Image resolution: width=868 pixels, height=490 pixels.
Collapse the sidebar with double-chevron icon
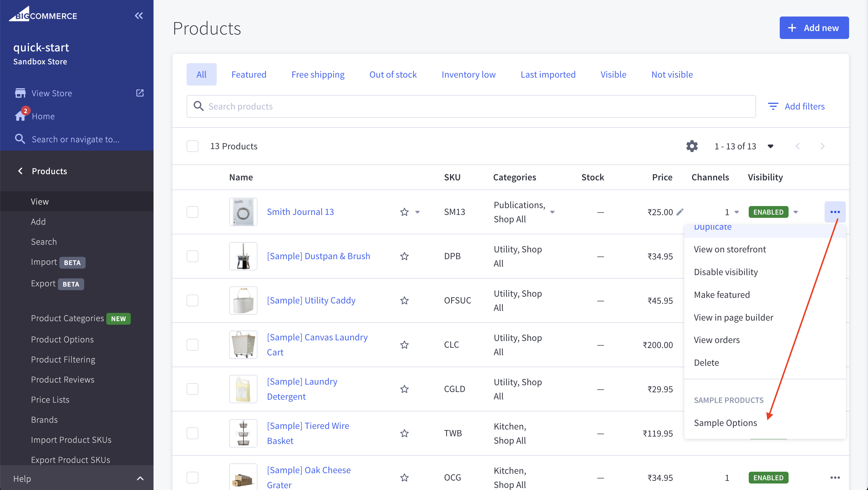pos(138,16)
